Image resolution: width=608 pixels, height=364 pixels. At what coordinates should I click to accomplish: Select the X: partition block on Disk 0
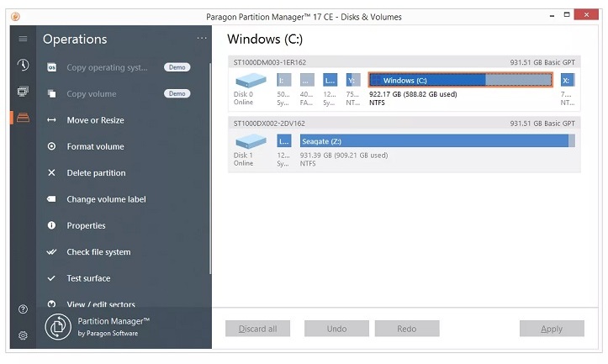pos(568,80)
